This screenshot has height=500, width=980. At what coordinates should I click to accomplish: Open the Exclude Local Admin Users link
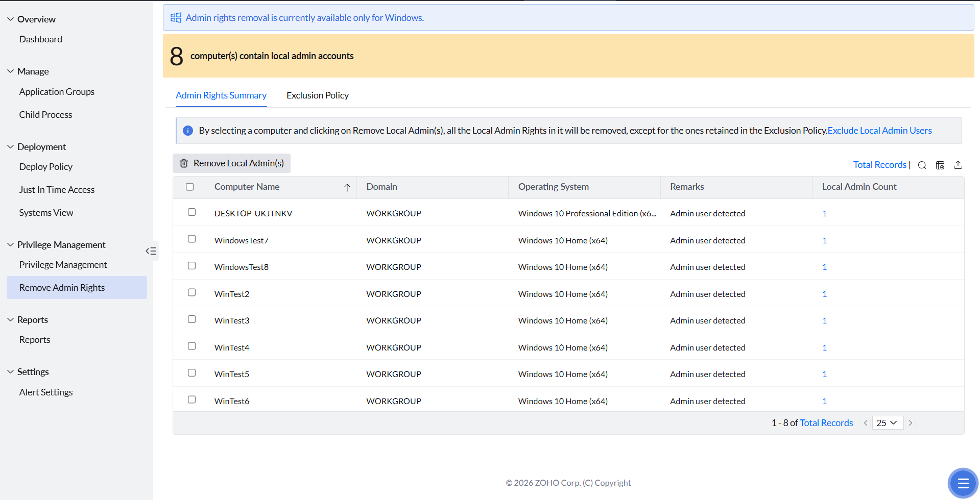pos(879,131)
